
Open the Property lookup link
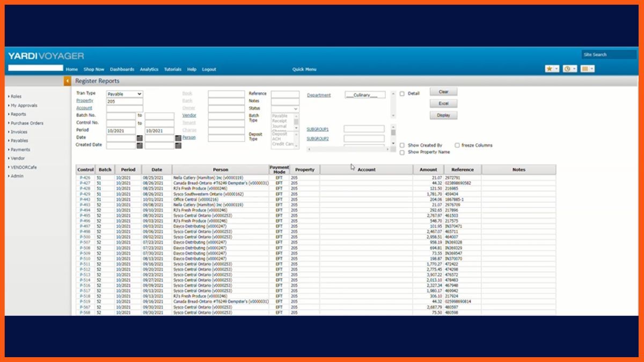(84, 101)
